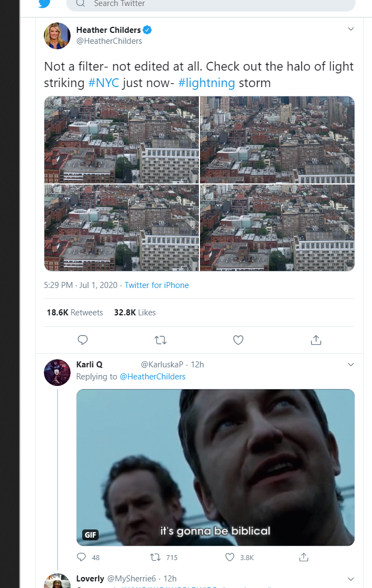Like Karli Q's GIF reply
The height and width of the screenshot is (588, 372).
[230, 557]
